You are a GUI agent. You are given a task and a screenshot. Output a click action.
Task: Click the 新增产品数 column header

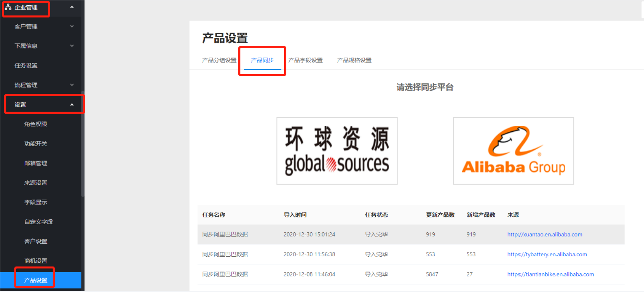click(481, 215)
